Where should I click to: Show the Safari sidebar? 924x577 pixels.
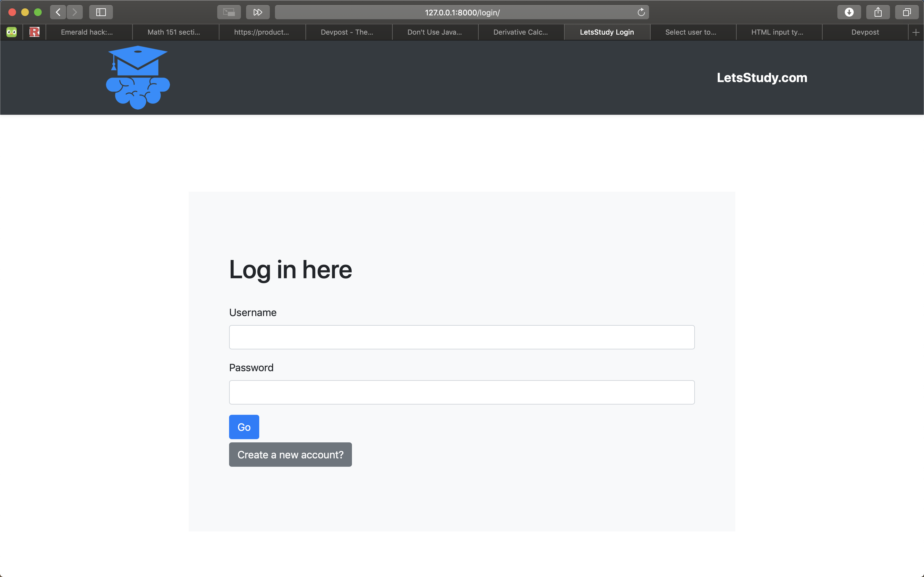pos(101,12)
